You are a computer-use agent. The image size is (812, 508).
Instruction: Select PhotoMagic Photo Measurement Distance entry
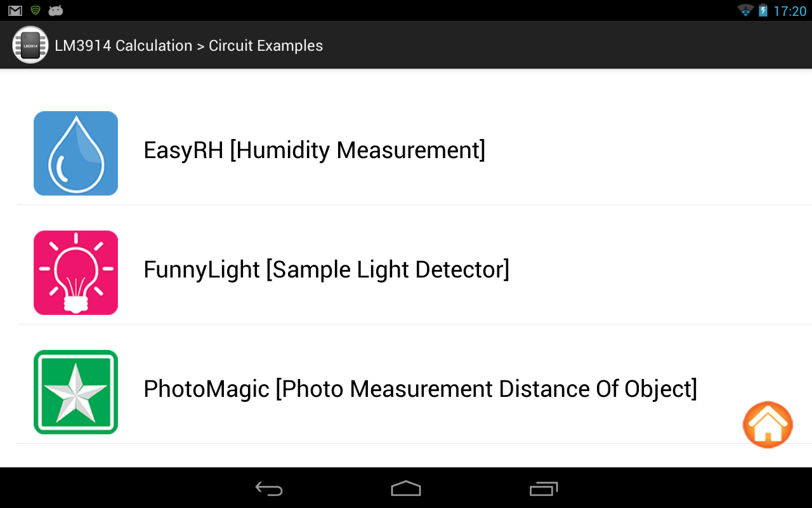click(x=420, y=389)
